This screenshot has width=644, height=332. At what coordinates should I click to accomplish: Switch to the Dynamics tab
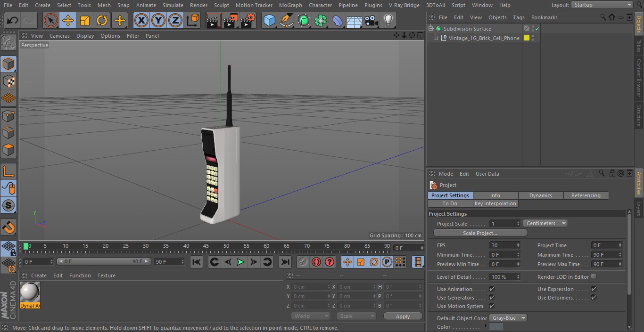(x=541, y=195)
